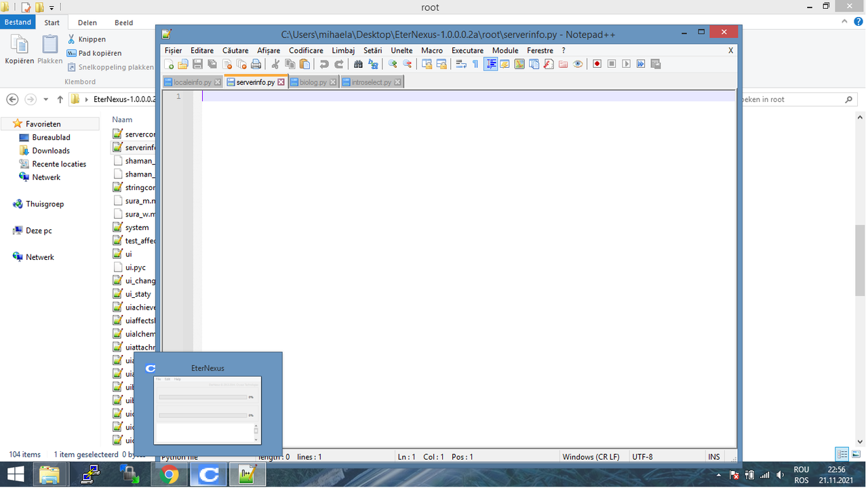Click the eye Monitoring icon in toolbar
The width and height of the screenshot is (868, 488).
(578, 64)
